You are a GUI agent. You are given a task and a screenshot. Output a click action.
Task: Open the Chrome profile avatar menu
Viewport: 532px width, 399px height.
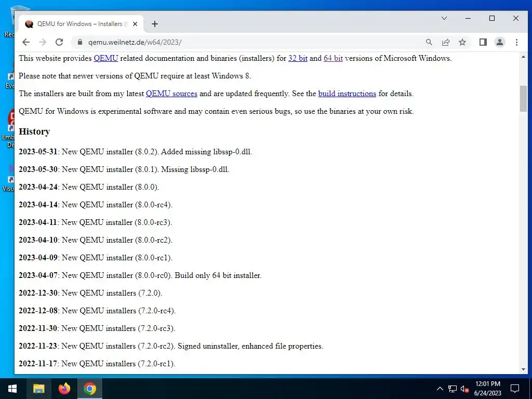[499, 42]
